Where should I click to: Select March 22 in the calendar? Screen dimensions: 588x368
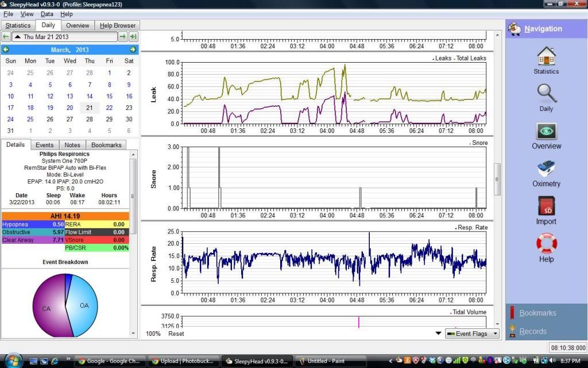point(109,108)
